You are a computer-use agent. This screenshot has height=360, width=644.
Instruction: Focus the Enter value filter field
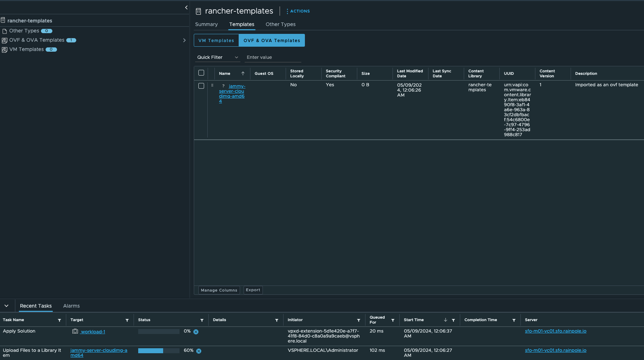click(273, 57)
